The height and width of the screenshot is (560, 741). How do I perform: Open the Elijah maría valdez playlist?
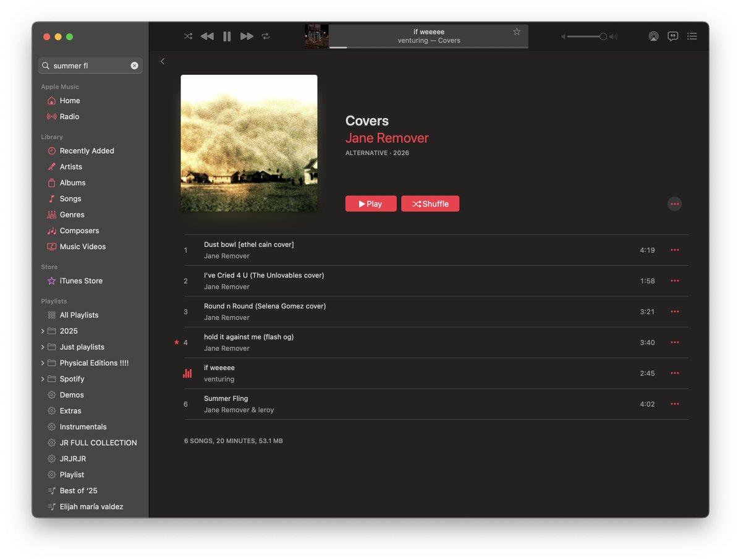tap(91, 507)
